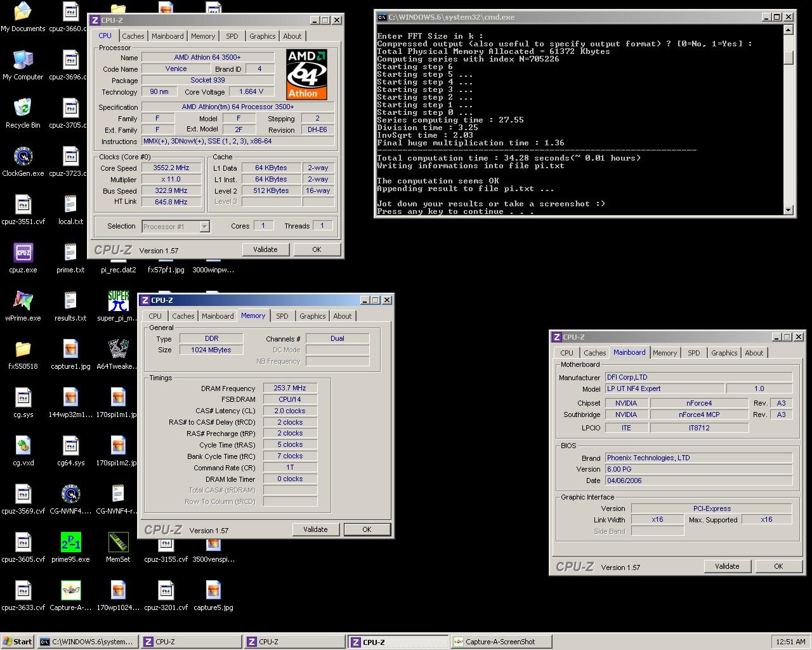The width and height of the screenshot is (812, 650).
Task: Click Validate in the Memory window
Action: coord(315,529)
